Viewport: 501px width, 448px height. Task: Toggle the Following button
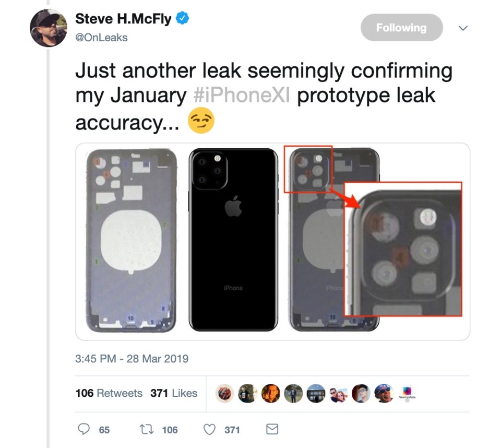[401, 28]
